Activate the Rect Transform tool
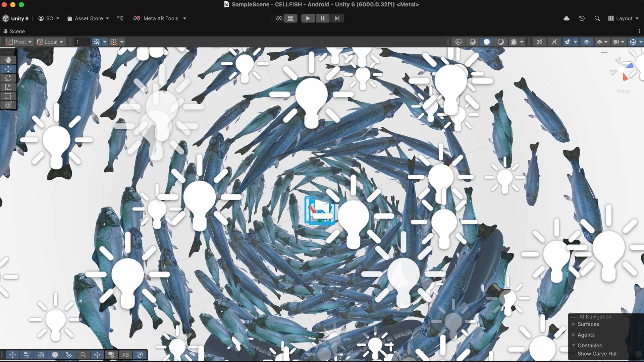Viewport: 644px width, 362px height. coord(8,96)
